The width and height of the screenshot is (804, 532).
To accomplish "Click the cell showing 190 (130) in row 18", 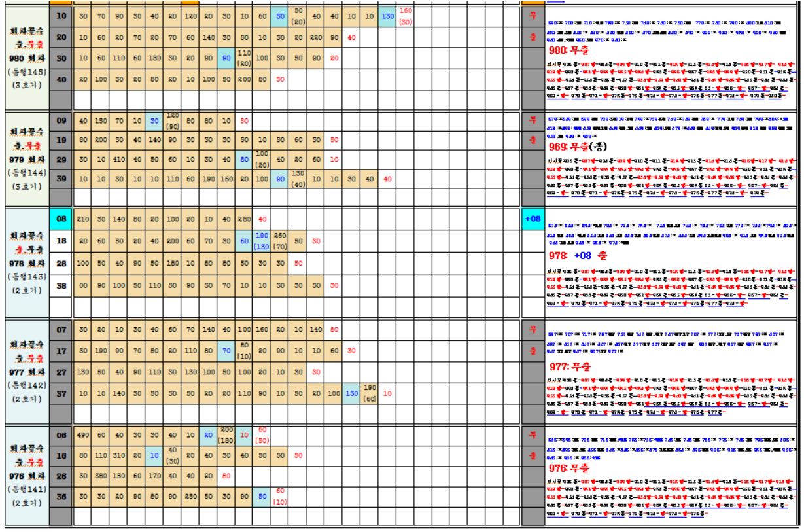I will 262,241.
